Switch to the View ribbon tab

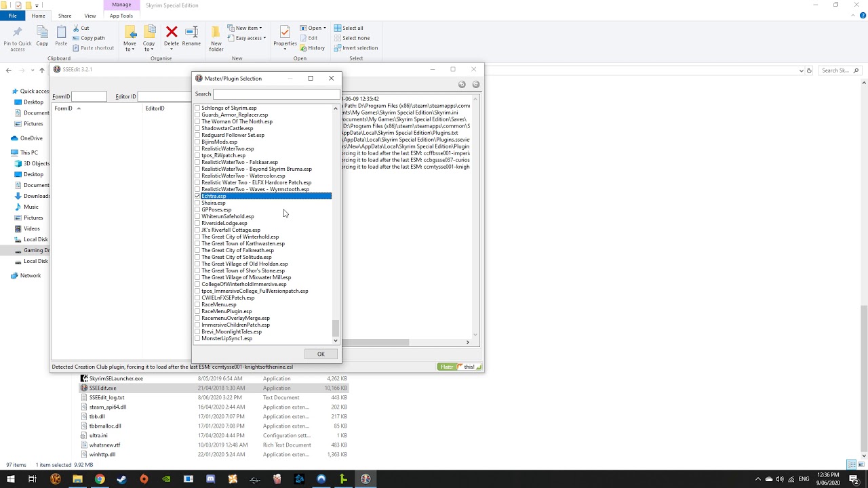coord(90,16)
